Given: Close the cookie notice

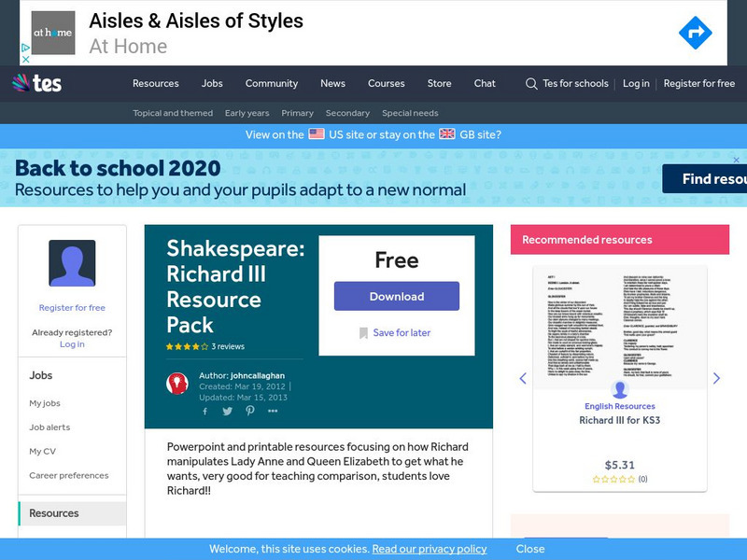Looking at the screenshot, I should [529, 549].
